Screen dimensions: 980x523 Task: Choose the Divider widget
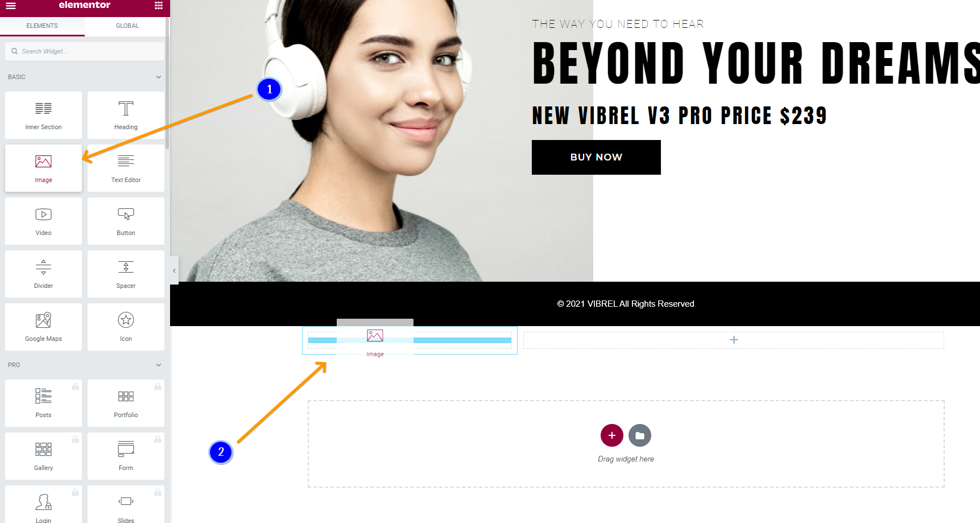[x=43, y=274]
